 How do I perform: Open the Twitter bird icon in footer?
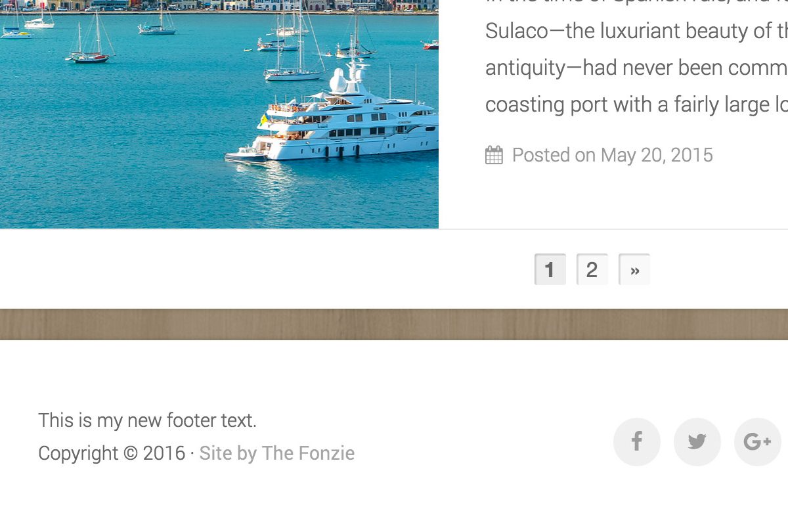[697, 442]
